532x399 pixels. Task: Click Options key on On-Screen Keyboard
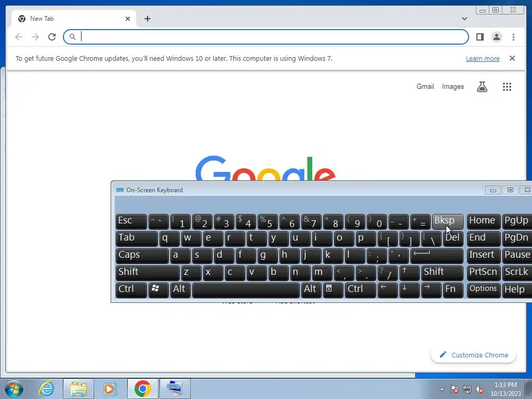pyautogui.click(x=484, y=290)
